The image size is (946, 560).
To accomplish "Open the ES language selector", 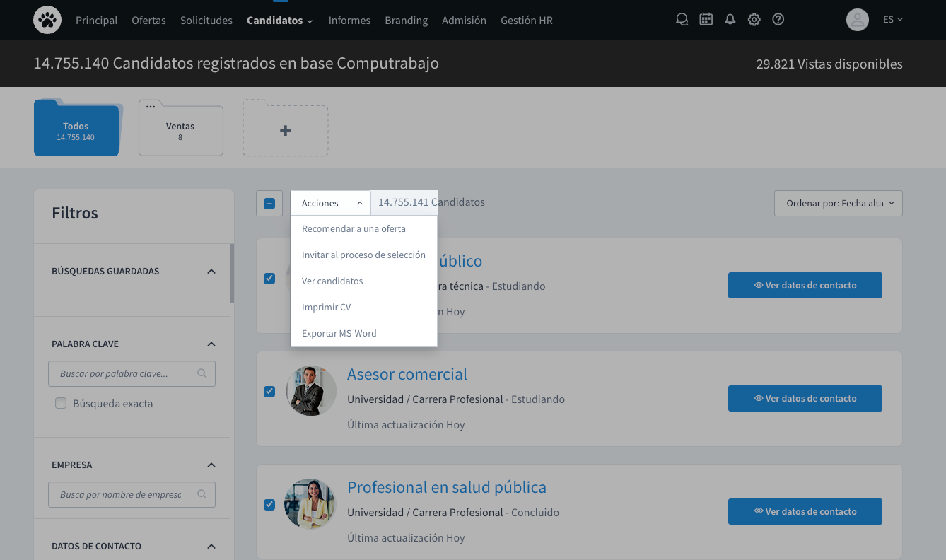I will tap(893, 20).
